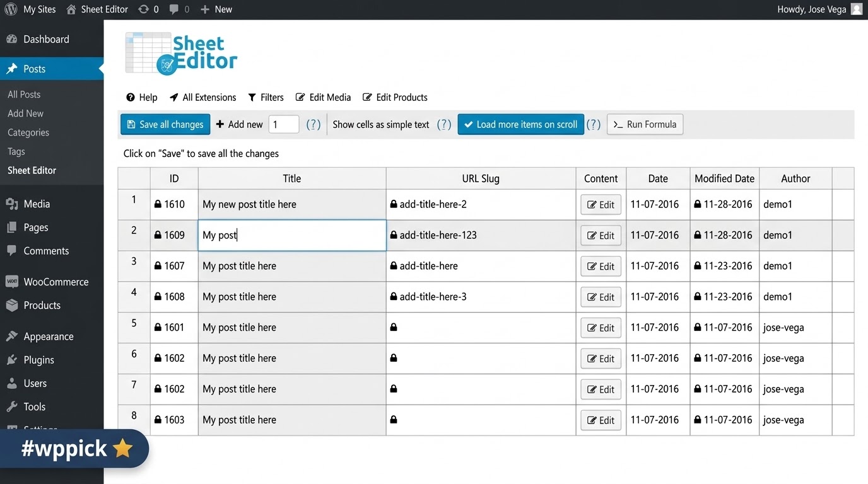Click the Appearance brush icon
This screenshot has height=484, width=868.
point(11,337)
